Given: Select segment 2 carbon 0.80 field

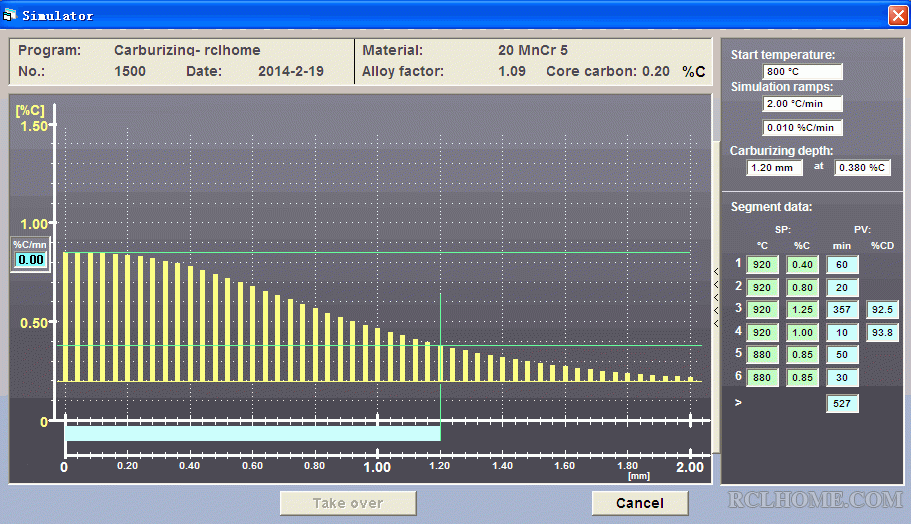Looking at the screenshot, I should pyautogui.click(x=802, y=288).
